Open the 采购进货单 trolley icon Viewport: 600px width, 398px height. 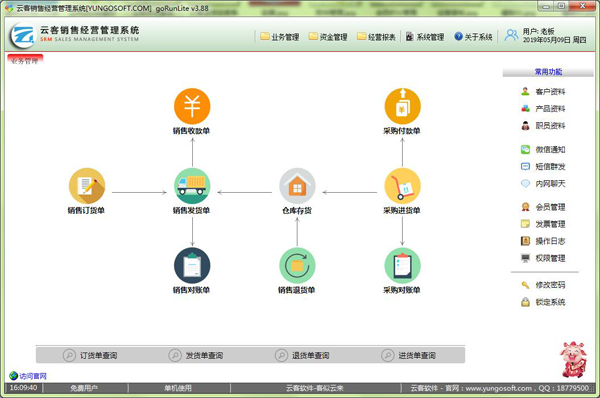[x=402, y=186]
